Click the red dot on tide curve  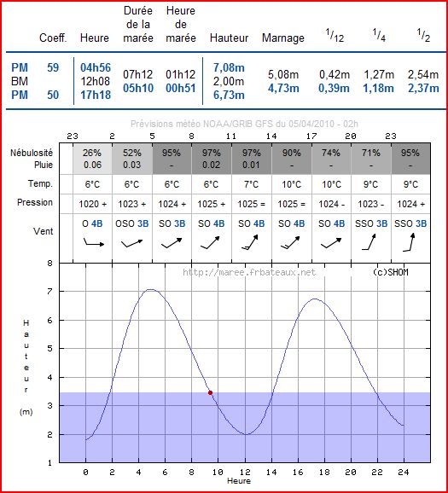(x=210, y=392)
